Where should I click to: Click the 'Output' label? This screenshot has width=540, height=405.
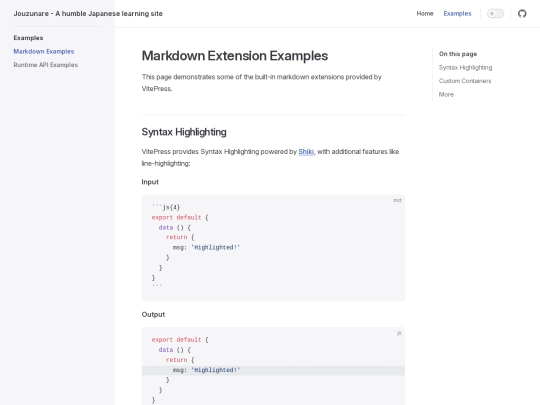coord(153,314)
